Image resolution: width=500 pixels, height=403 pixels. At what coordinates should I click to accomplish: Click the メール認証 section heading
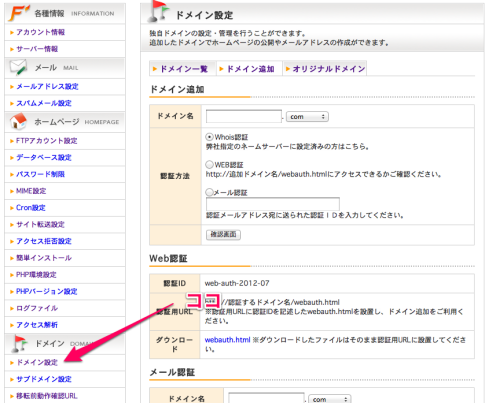(172, 372)
